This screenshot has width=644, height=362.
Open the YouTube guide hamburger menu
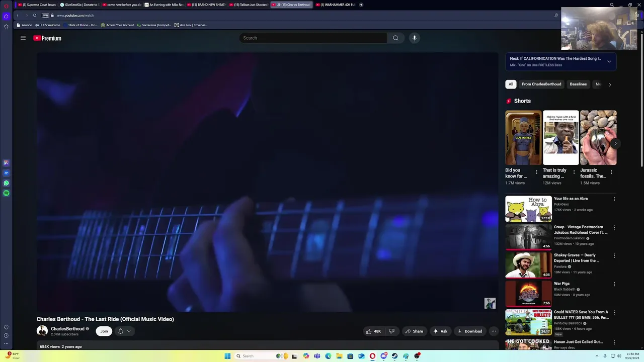(23, 38)
